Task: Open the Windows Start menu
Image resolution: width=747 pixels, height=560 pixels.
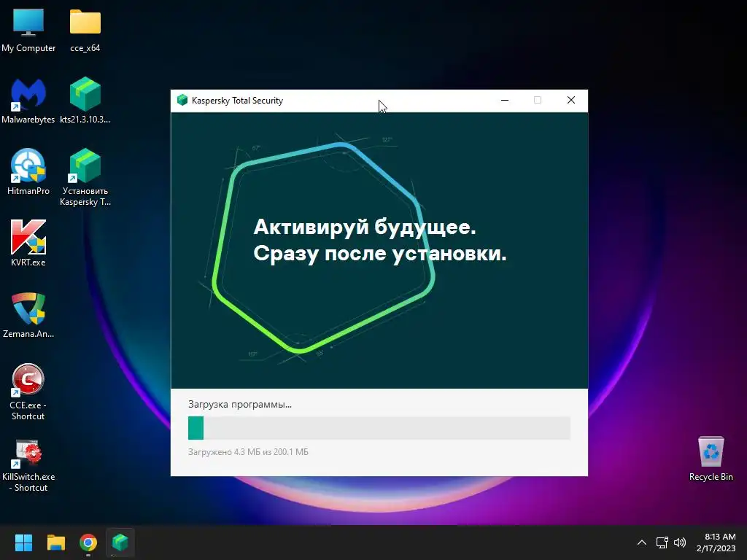Action: (23, 542)
